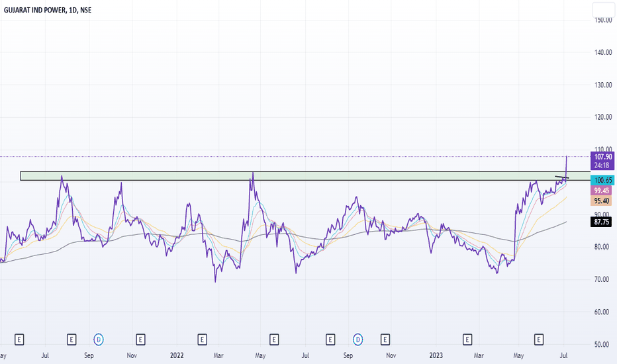Click the 87.75 moving average price label
617x364 pixels.
[x=601, y=222]
